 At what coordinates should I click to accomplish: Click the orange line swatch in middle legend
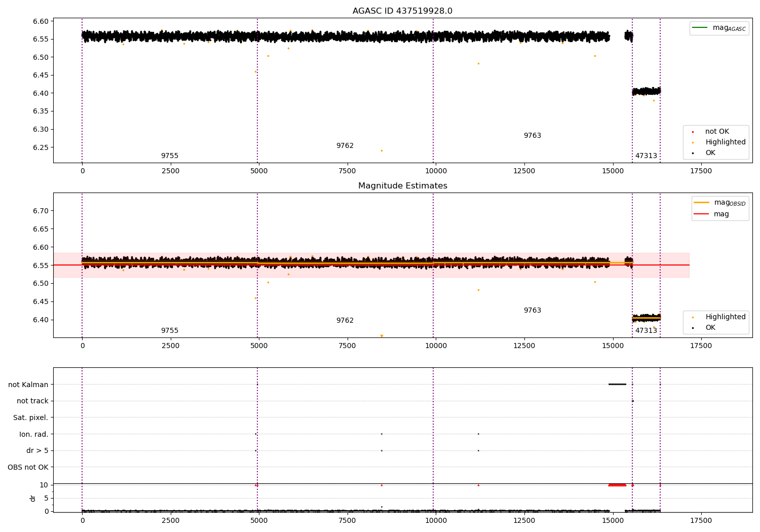coord(701,202)
